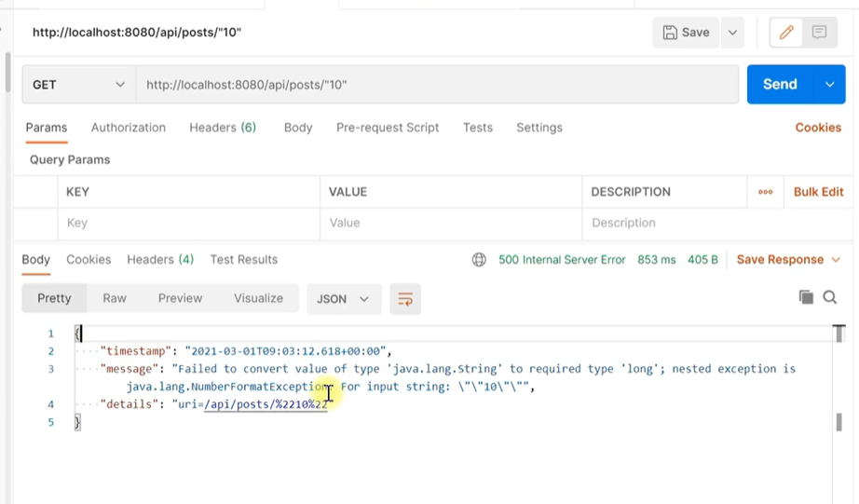This screenshot has height=504, width=859.
Task: Click the Cookies link at right
Action: pyautogui.click(x=818, y=128)
